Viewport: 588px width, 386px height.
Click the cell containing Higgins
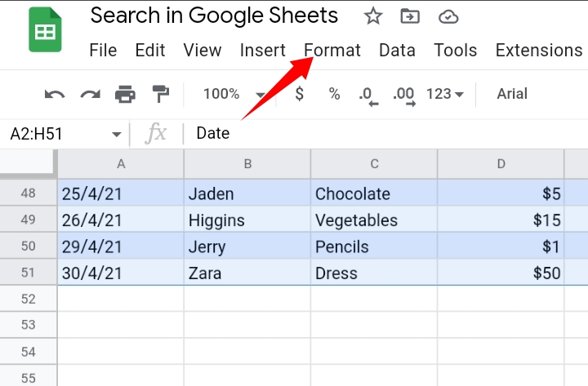(x=247, y=220)
